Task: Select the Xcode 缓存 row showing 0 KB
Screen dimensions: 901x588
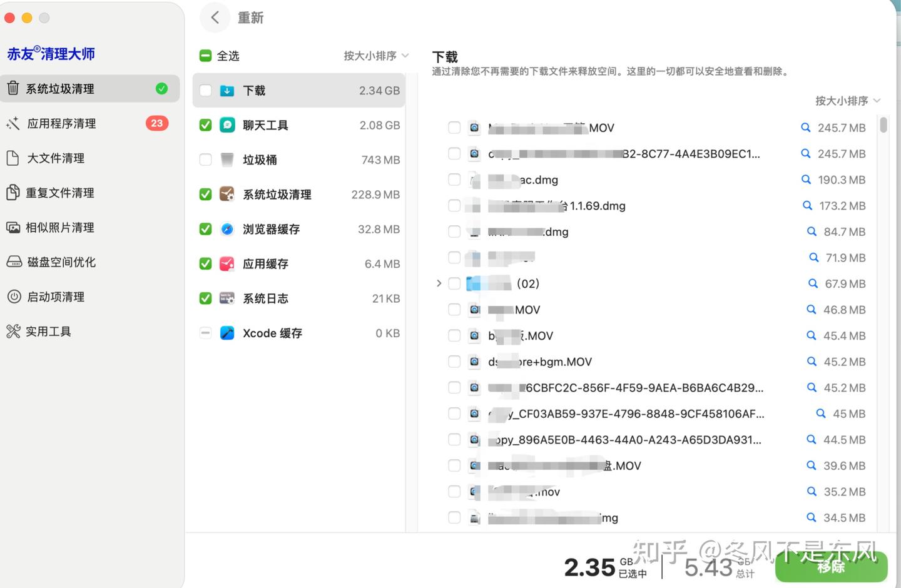Action: (299, 333)
